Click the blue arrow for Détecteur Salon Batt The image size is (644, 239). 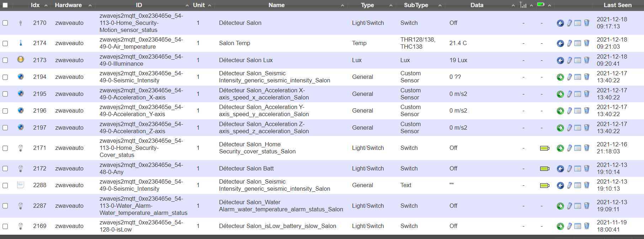(x=560, y=169)
